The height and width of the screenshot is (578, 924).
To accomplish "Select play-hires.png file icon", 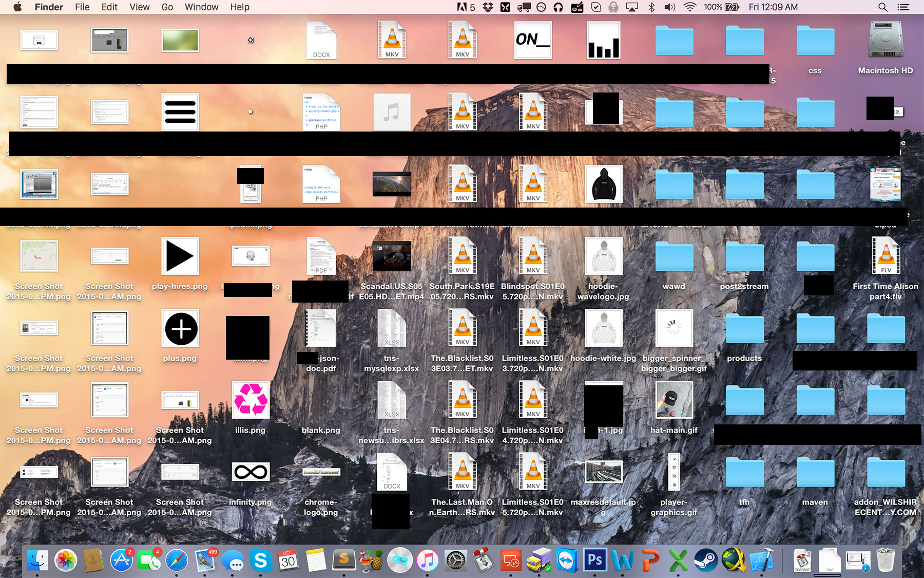I will click(x=180, y=256).
